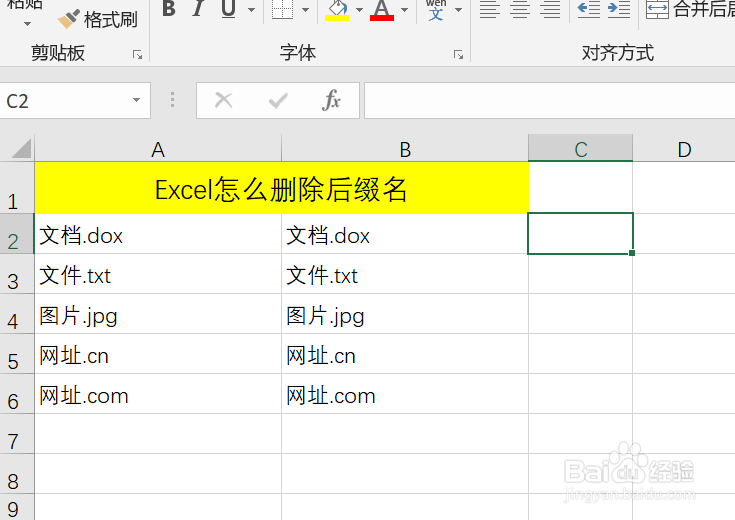Open font color dropdown arrow
This screenshot has width=735, height=520.
point(405,9)
